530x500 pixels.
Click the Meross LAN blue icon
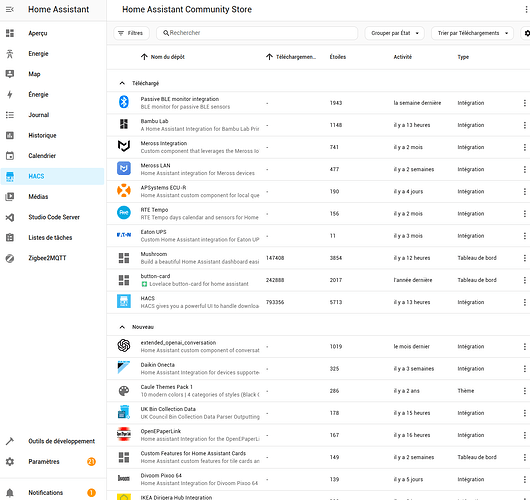124,168
